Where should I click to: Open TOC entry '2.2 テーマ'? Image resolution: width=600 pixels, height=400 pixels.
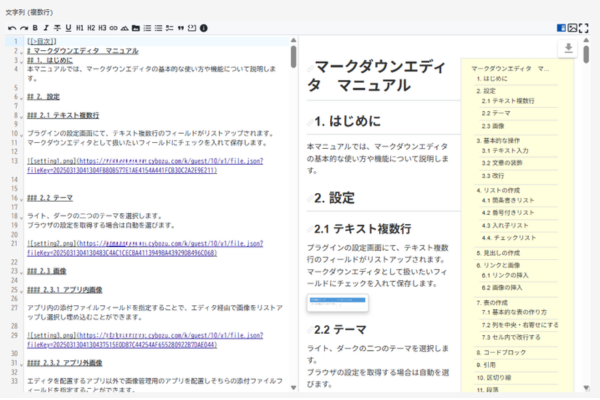click(496, 114)
